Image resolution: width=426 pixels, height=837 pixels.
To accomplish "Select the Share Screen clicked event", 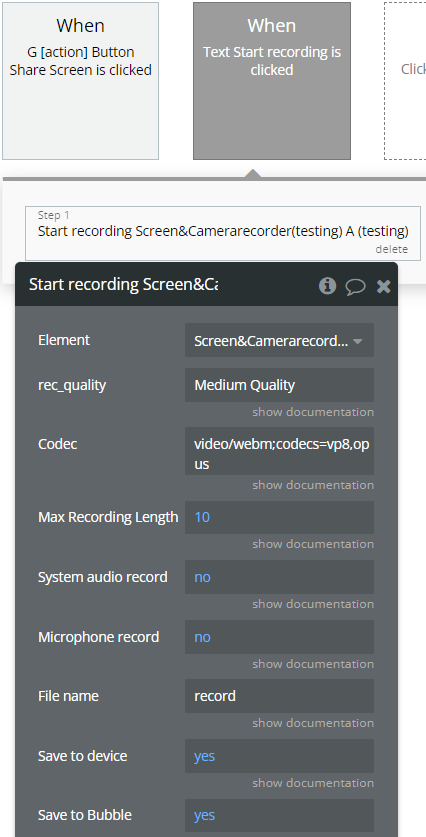I will [81, 81].
